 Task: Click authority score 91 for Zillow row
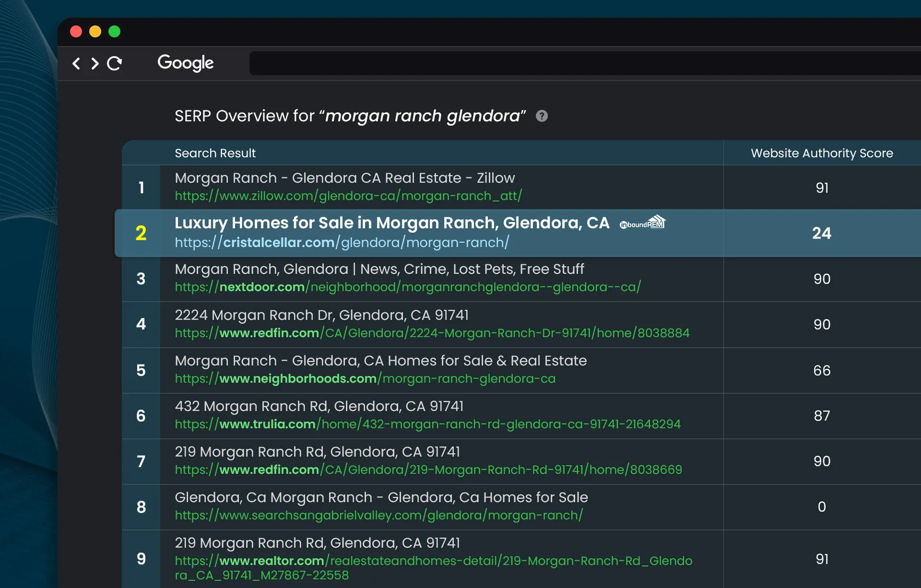[x=822, y=188]
